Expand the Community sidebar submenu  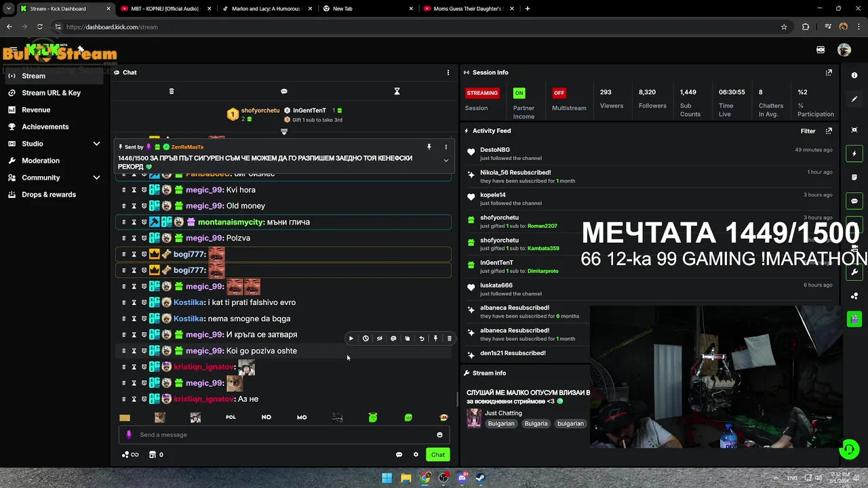(96, 178)
